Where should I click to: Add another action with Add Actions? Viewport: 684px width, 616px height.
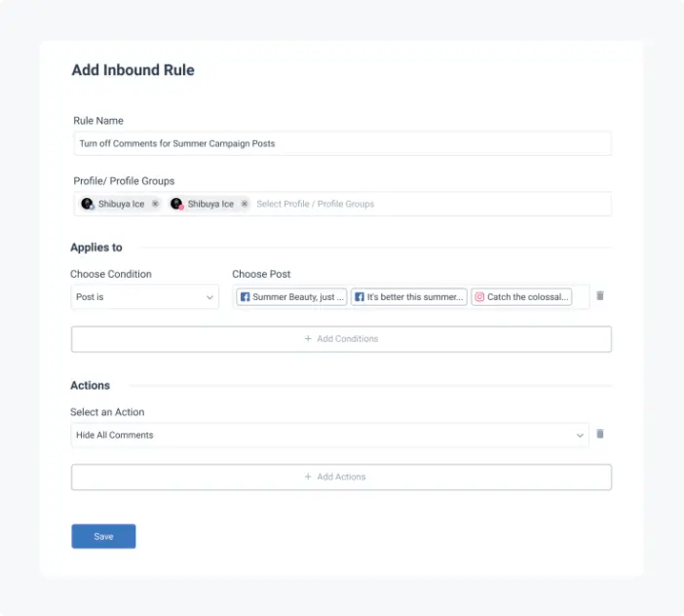point(341,477)
